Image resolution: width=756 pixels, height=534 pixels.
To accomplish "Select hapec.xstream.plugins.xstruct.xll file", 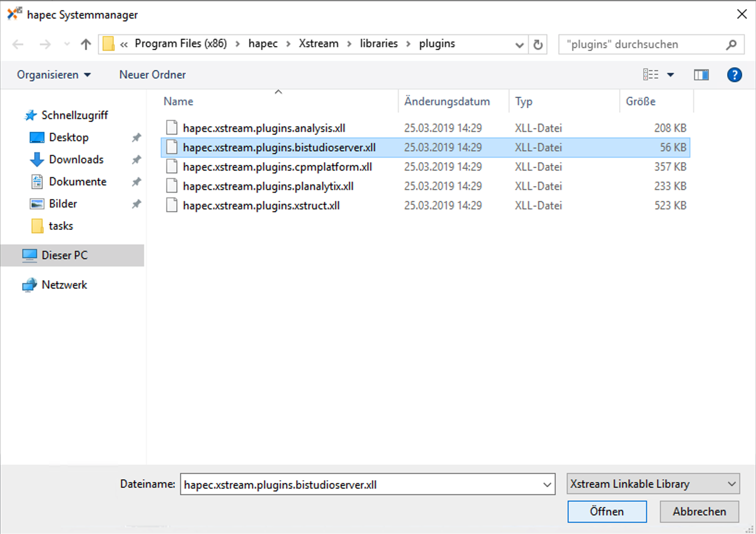I will [261, 206].
